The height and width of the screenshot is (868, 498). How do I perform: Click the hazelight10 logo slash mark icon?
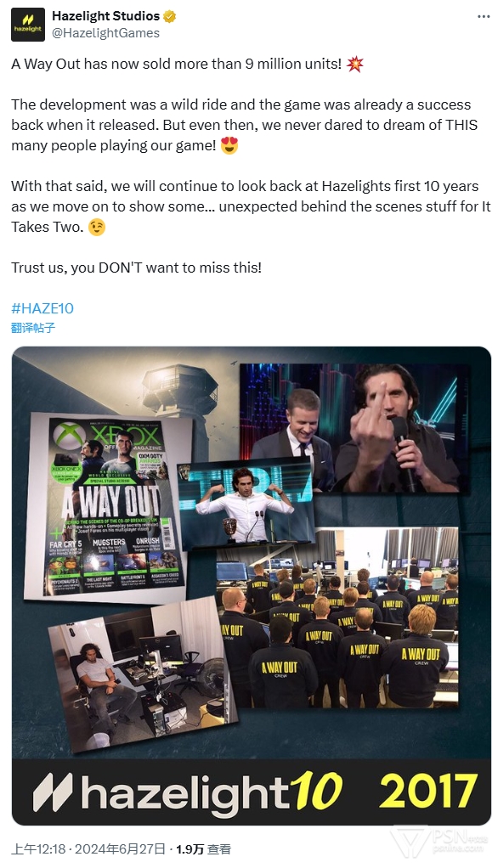tap(54, 792)
